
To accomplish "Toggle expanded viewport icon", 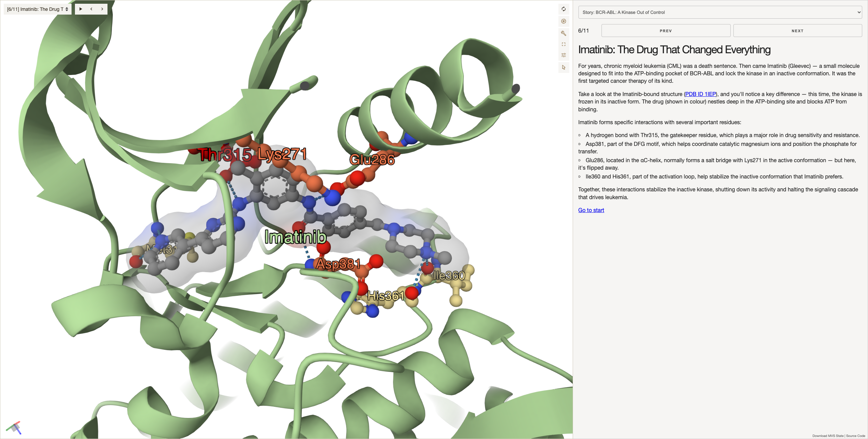I will pos(564,44).
